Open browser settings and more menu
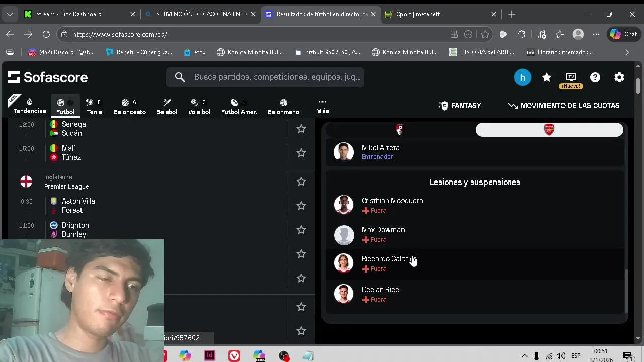Image resolution: width=644 pixels, height=362 pixels. point(596,34)
